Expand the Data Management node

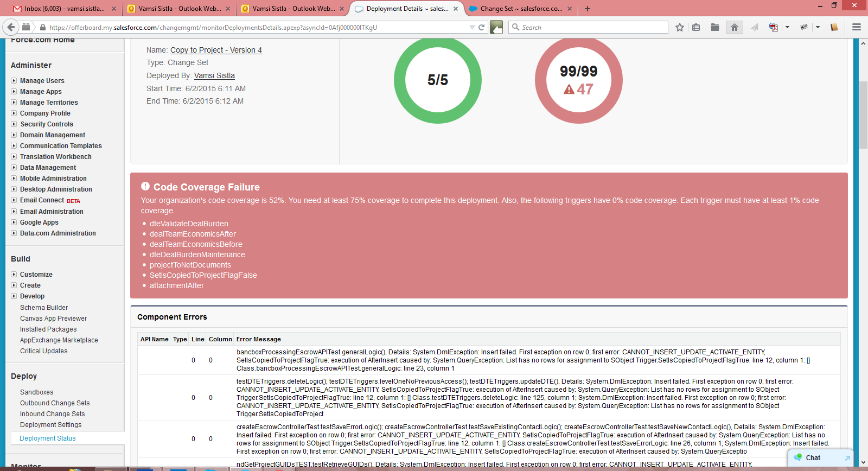point(14,168)
